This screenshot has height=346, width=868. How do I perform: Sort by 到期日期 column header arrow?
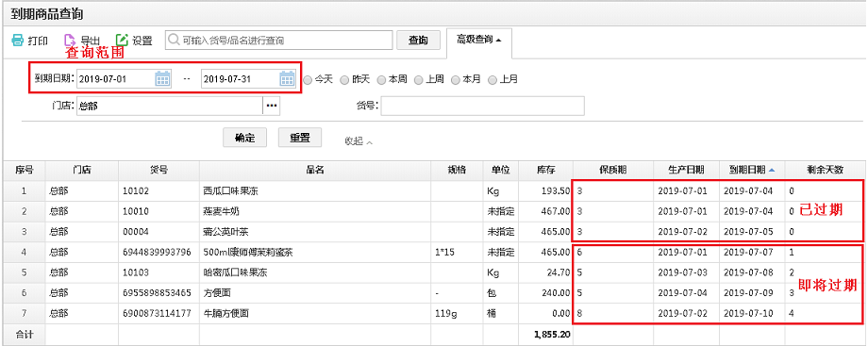772,170
